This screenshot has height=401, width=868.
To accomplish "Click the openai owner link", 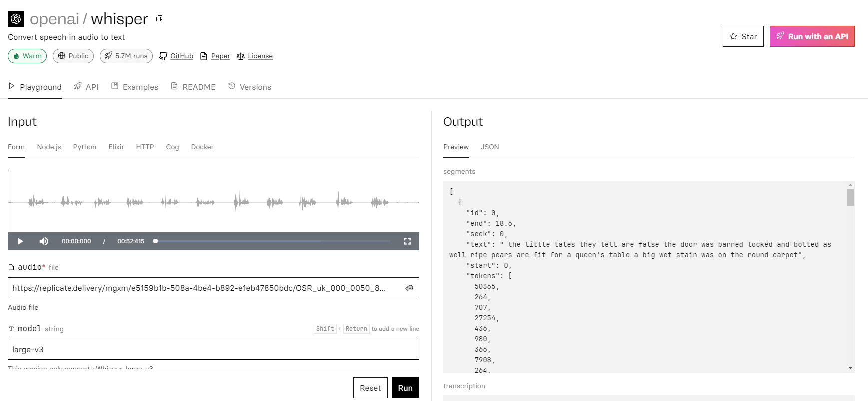I will 54,19.
